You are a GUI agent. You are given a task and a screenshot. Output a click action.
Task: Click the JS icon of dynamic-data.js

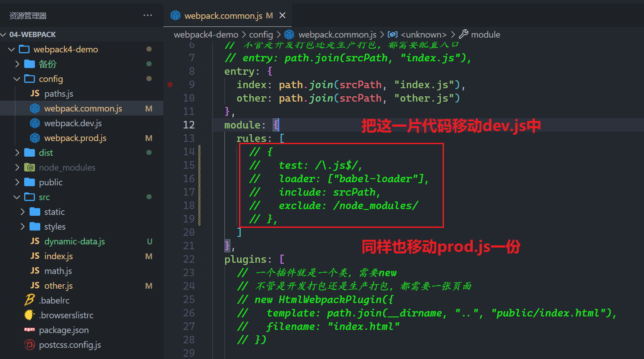(x=35, y=241)
